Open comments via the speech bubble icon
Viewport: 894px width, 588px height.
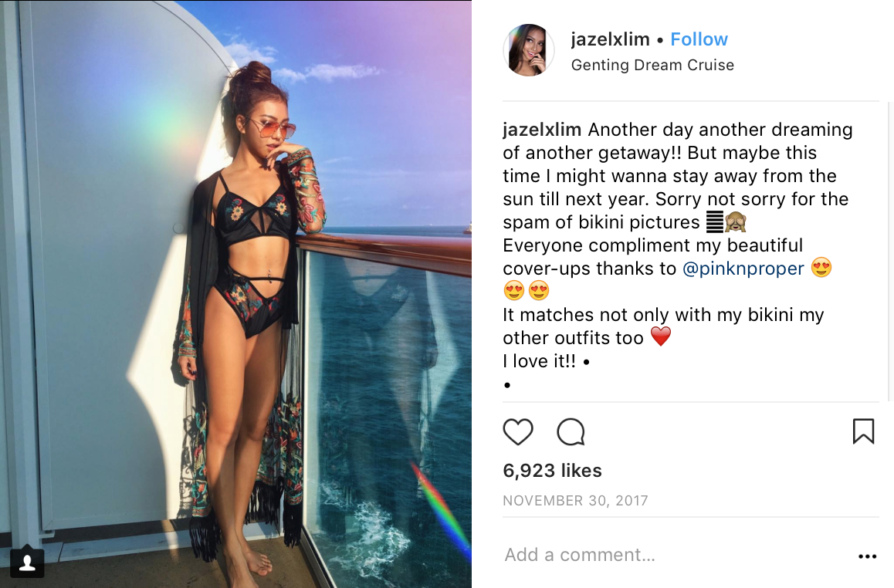point(571,431)
